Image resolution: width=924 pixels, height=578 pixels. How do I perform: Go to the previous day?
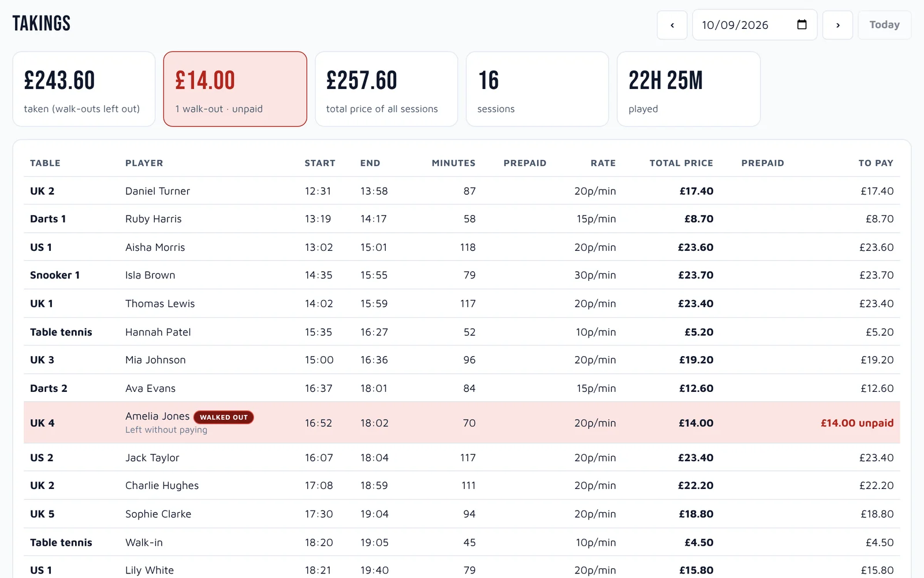pos(672,25)
